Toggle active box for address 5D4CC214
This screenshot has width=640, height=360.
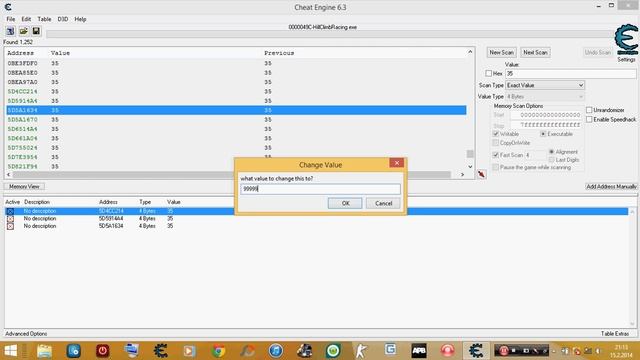[10, 211]
